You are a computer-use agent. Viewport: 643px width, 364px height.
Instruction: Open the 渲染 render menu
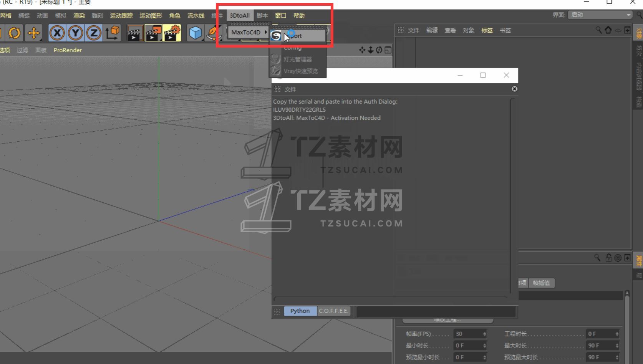(79, 15)
